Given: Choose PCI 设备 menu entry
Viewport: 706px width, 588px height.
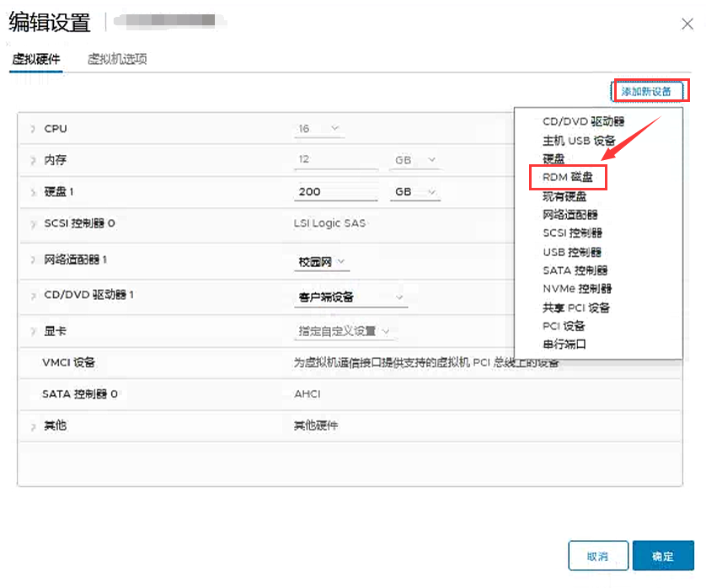Looking at the screenshot, I should click(x=564, y=326).
